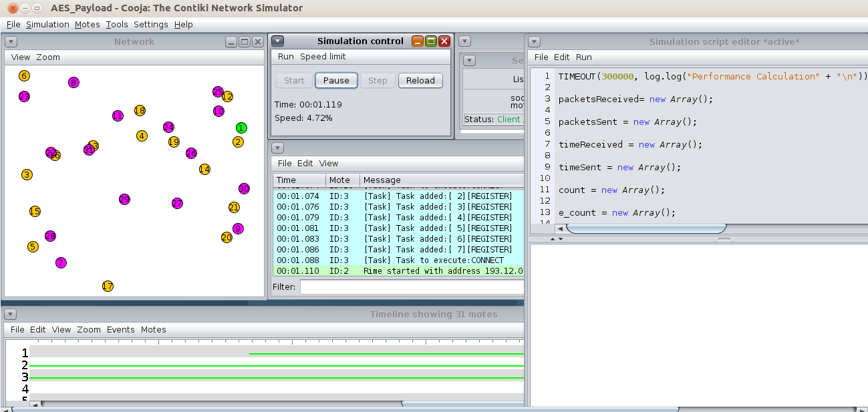Open the Simulation script editor window menu arrow
This screenshot has width=868, height=412.
point(535,41)
